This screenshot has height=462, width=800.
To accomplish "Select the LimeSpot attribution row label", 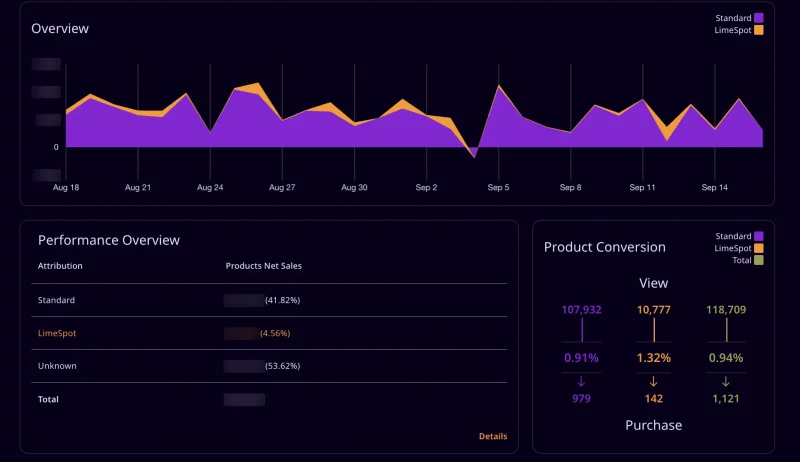I will click(x=57, y=333).
